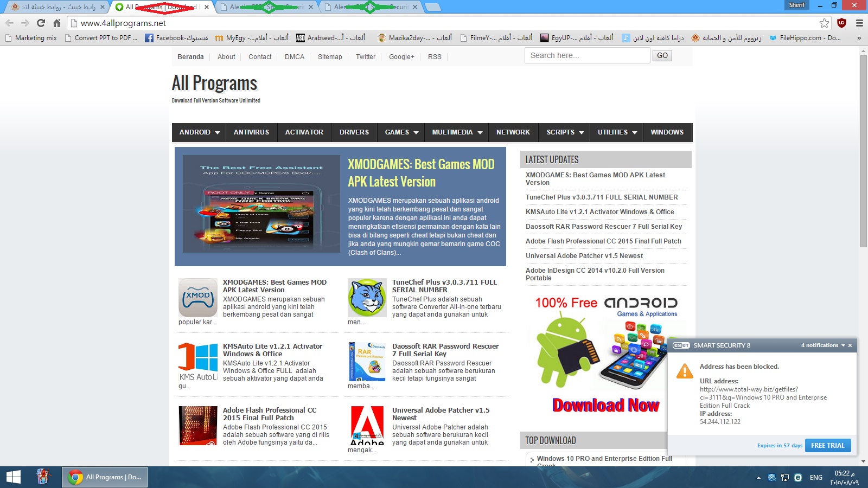
Task: Close the ESET notification popup
Action: (x=850, y=345)
